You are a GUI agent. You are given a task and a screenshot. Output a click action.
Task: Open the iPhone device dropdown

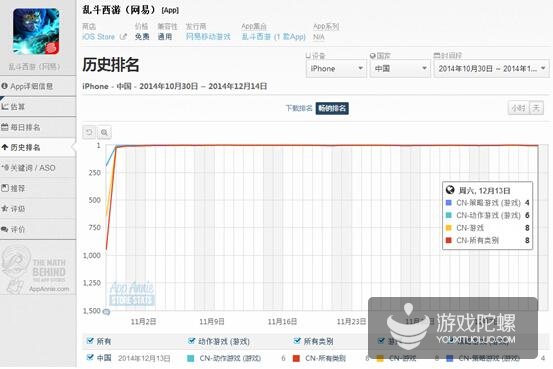[x=336, y=68]
